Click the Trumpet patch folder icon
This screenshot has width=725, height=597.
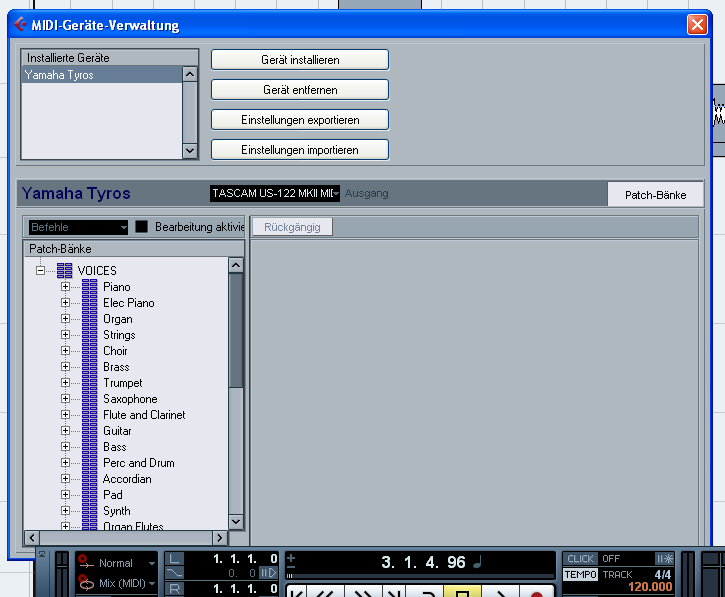pos(90,383)
